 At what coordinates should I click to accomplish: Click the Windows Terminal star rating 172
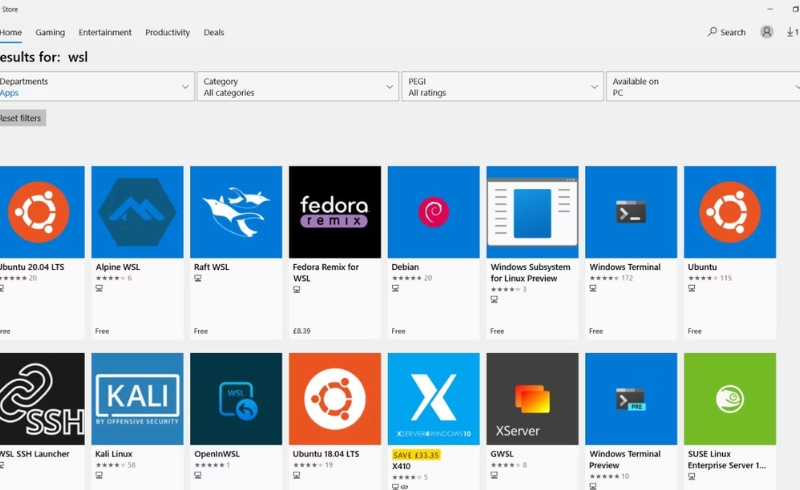pyautogui.click(x=611, y=278)
